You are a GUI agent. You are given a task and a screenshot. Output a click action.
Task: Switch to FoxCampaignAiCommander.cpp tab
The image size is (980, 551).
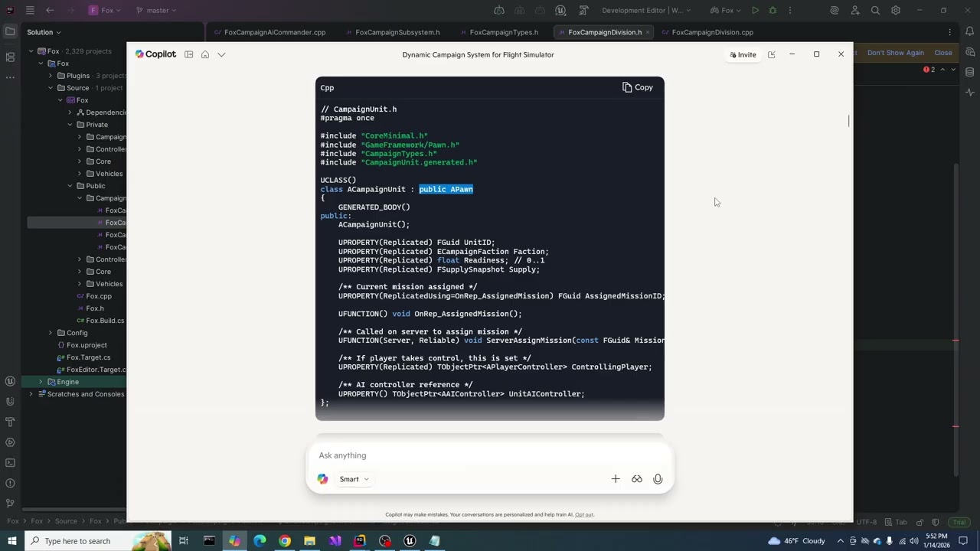coord(269,32)
